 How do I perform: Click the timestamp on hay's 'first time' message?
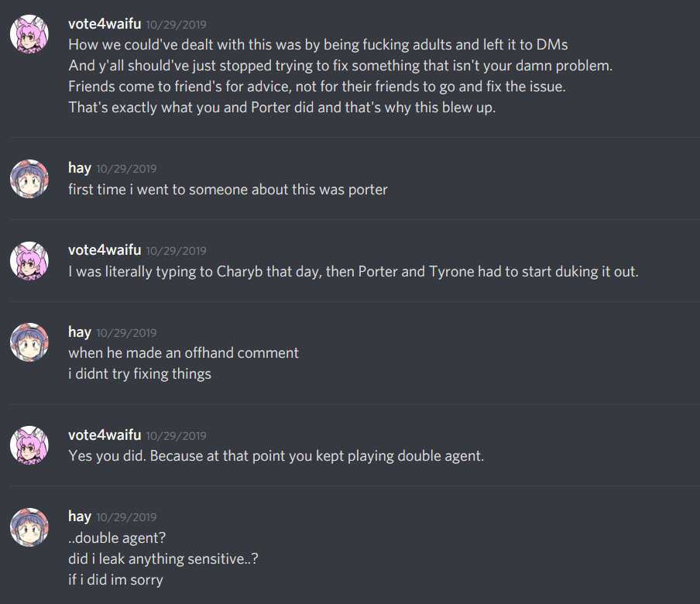(x=126, y=169)
